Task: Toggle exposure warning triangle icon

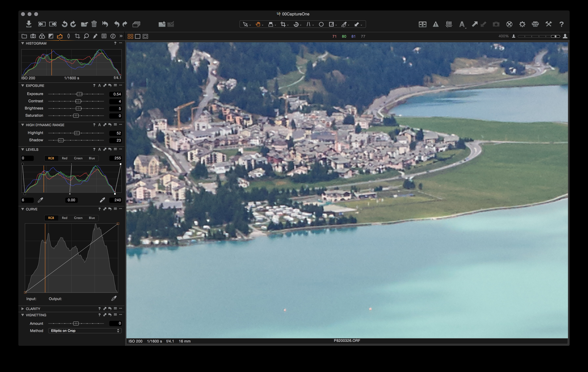Action: point(436,24)
